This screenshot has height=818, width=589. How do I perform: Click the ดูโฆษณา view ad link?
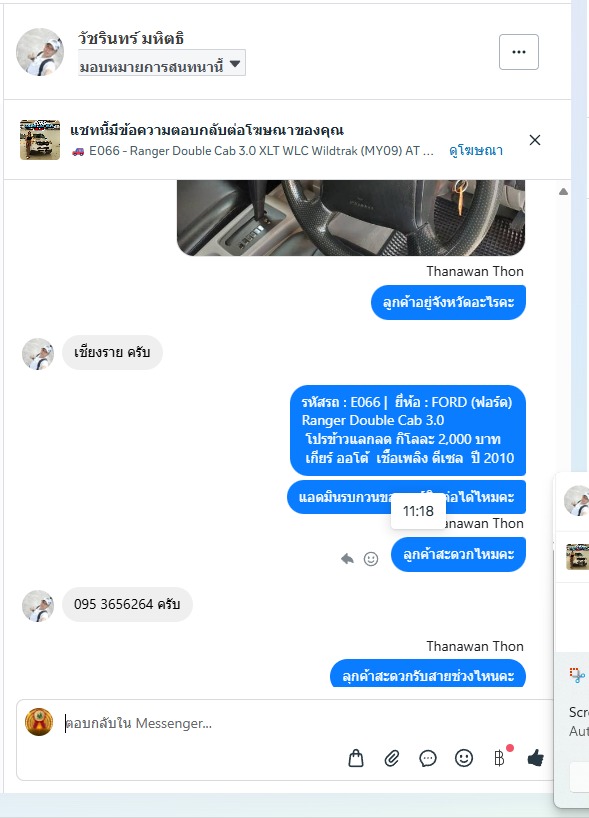(x=476, y=151)
